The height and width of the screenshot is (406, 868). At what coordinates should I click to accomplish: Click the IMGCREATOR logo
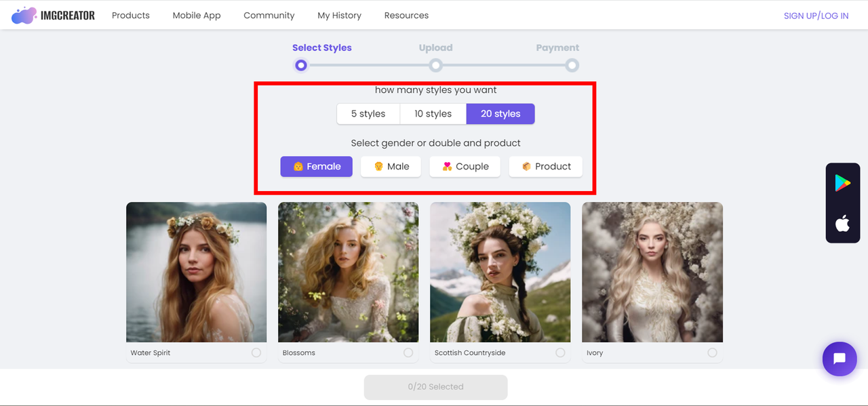pos(53,15)
